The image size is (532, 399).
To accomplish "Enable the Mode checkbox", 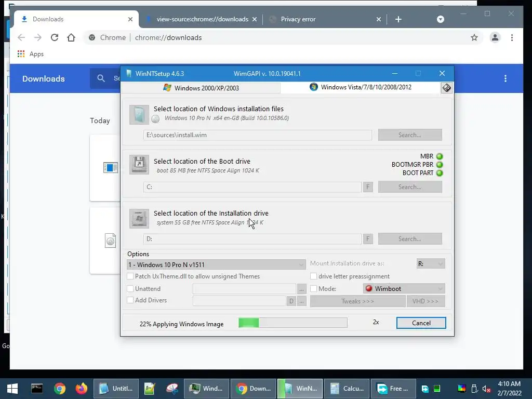I will (x=313, y=289).
